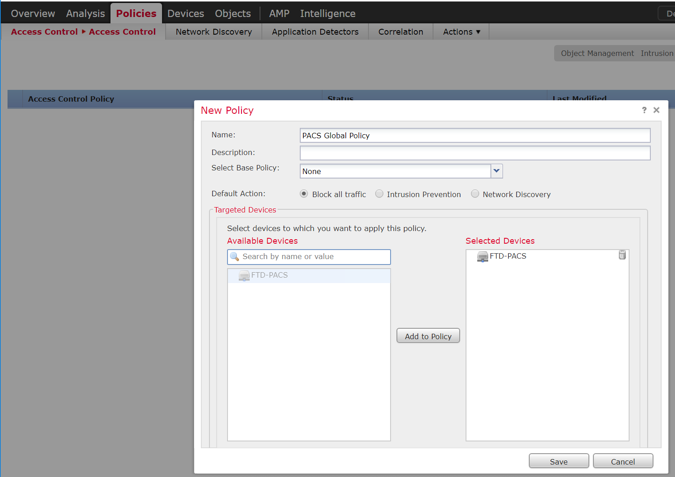
Task: Open the Actions dropdown menu
Action: pyautogui.click(x=461, y=32)
